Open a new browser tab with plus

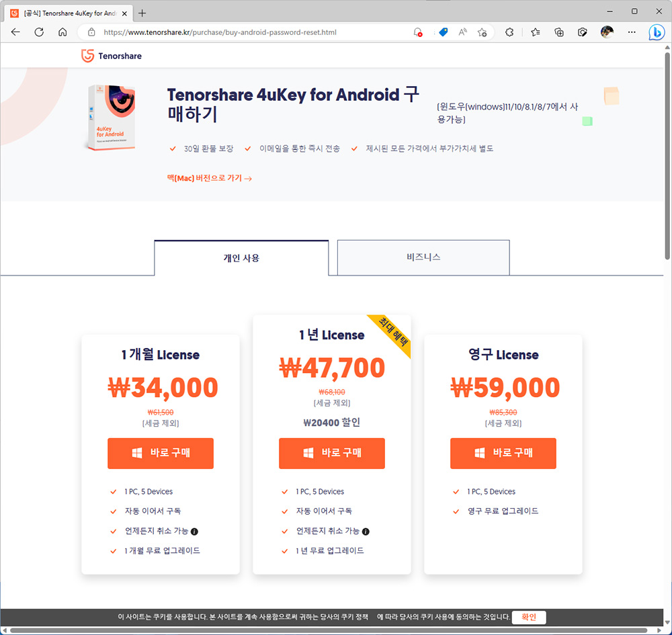coord(142,13)
